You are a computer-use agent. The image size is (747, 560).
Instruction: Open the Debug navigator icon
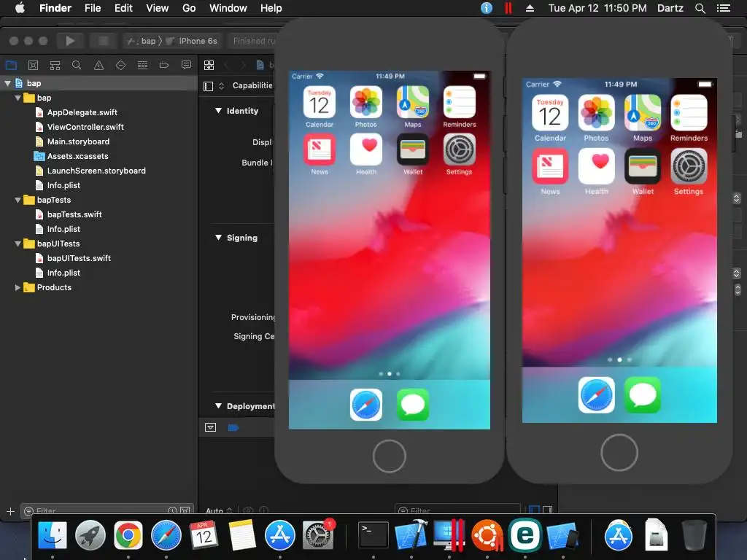[x=142, y=65]
